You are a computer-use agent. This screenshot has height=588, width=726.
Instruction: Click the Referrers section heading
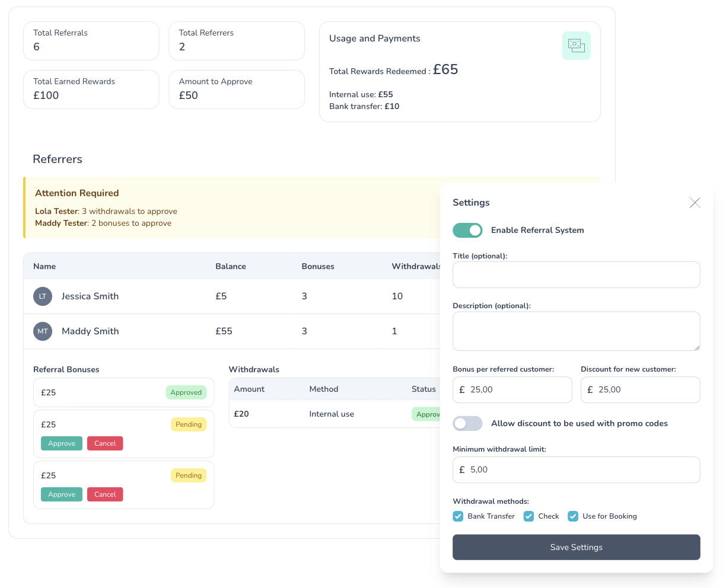58,159
